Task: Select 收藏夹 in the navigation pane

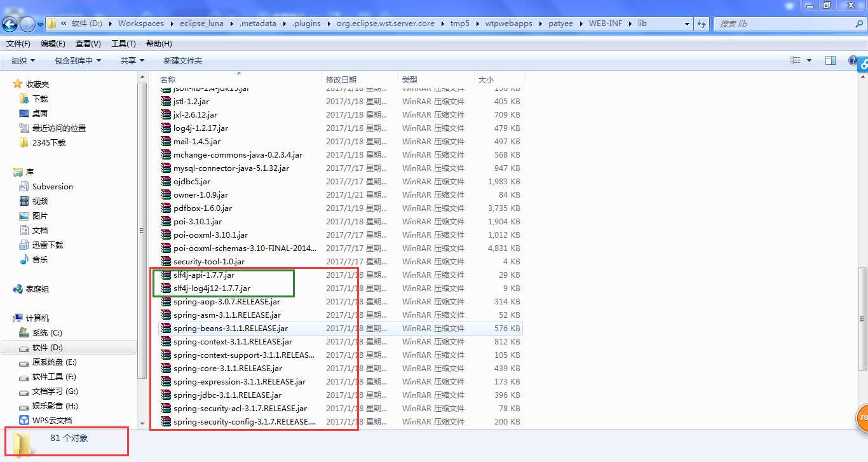Action: pyautogui.click(x=37, y=84)
